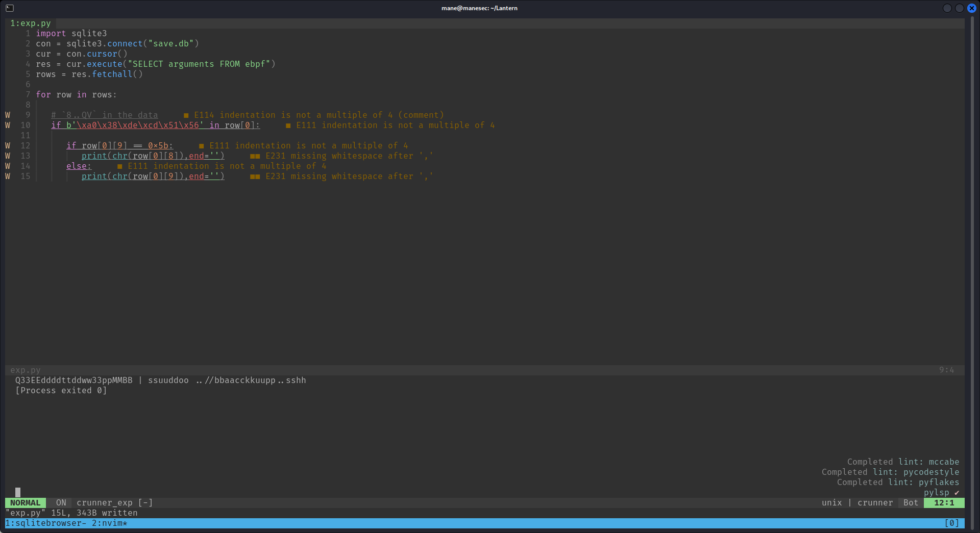The image size is (980, 533).
Task: Click E231 missing whitespace message on line 15
Action: (x=350, y=176)
